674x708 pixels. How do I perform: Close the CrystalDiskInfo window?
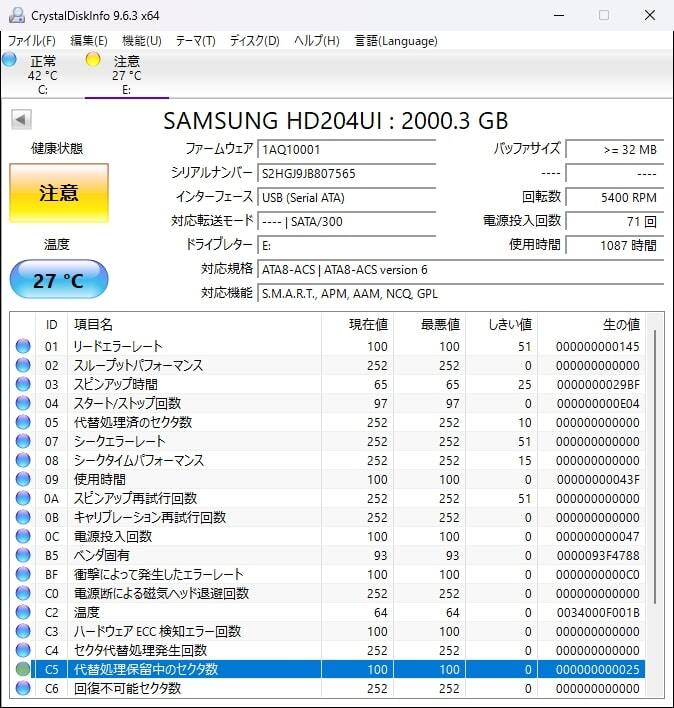pos(650,15)
